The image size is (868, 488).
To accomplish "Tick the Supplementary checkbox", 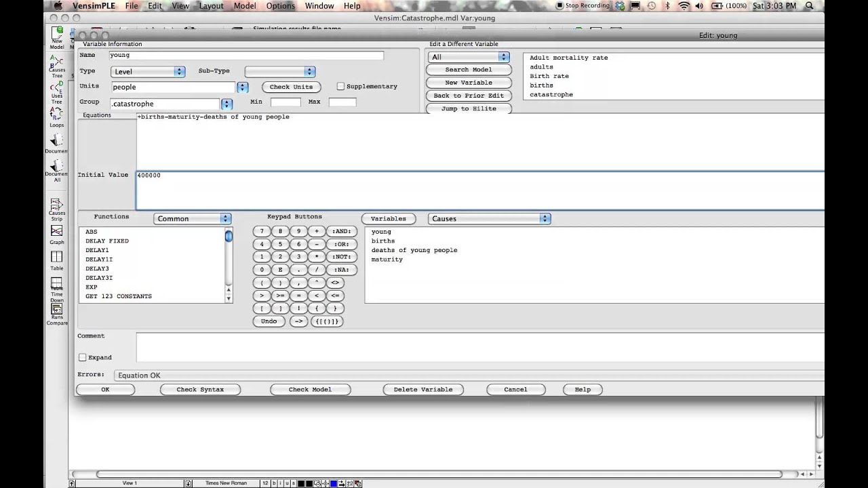I will click(340, 87).
